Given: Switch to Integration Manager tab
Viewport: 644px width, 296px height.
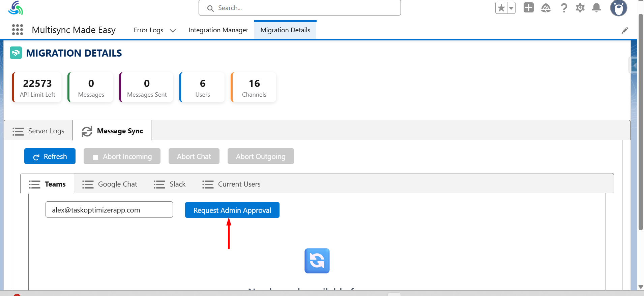Looking at the screenshot, I should (218, 30).
